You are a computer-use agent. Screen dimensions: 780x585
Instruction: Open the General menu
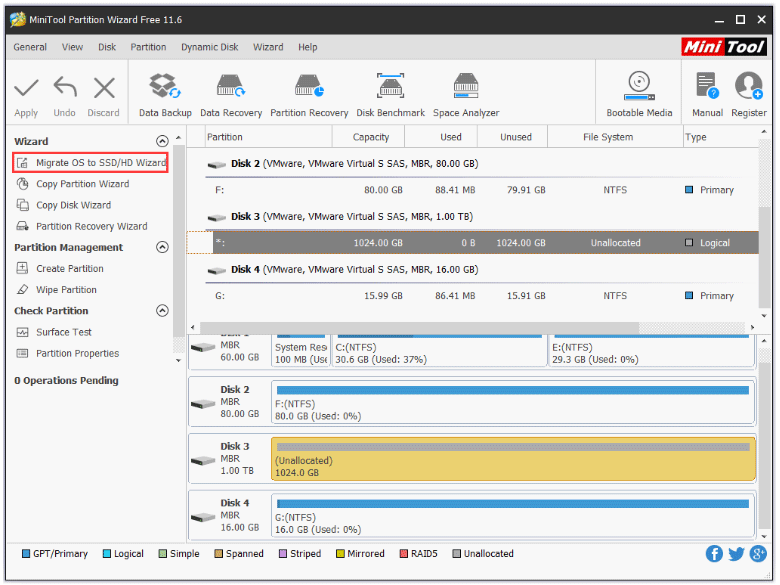(30, 47)
